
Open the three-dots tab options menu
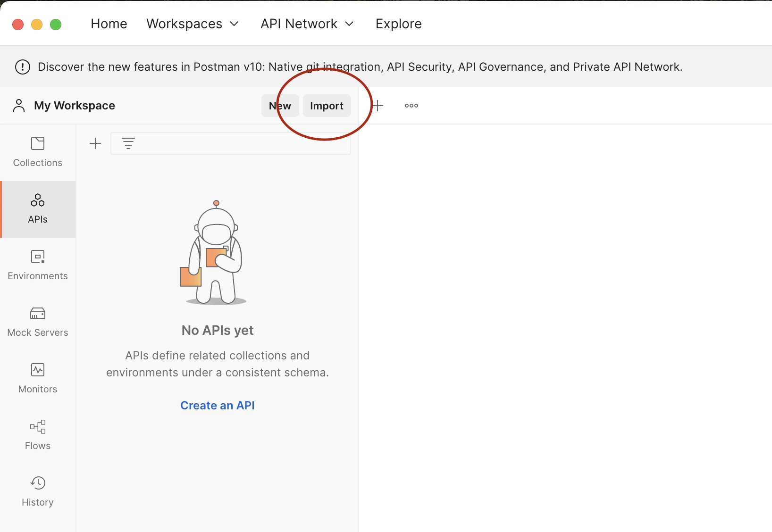[x=411, y=106]
